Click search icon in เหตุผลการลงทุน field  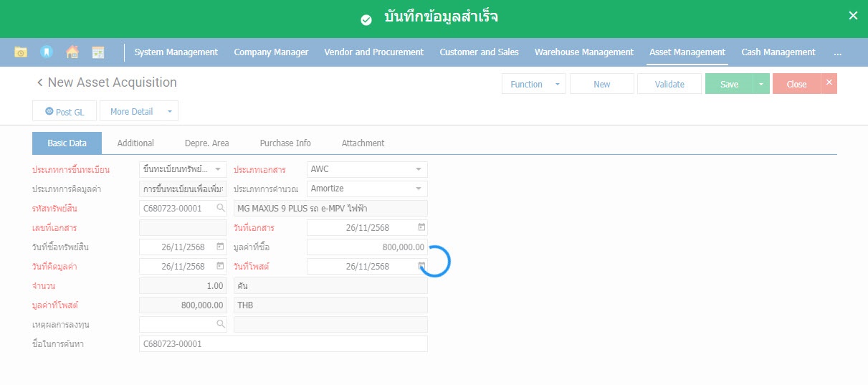(220, 324)
